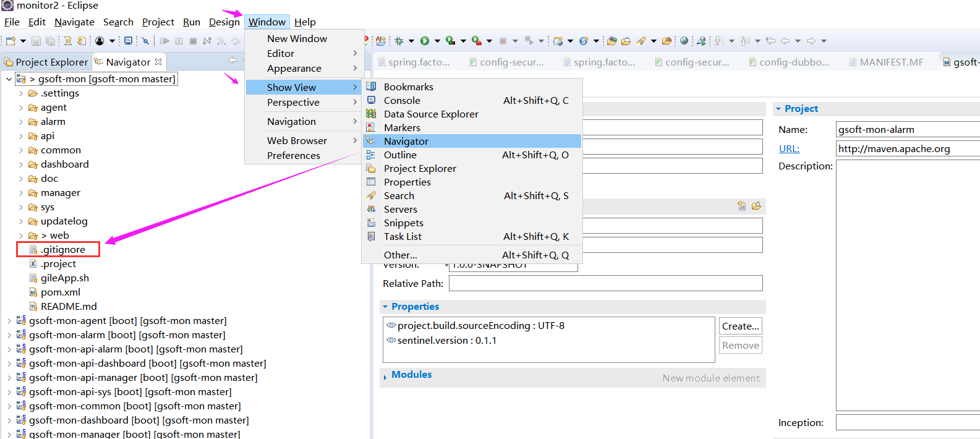Viewport: 980px width, 439px height.
Task: Click the black circular profile toolbar icon
Action: (x=100, y=41)
